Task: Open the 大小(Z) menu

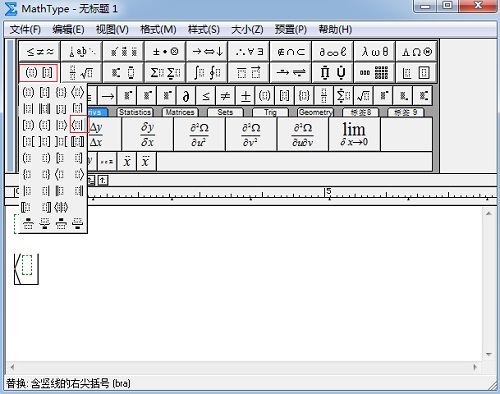Action: point(247,30)
